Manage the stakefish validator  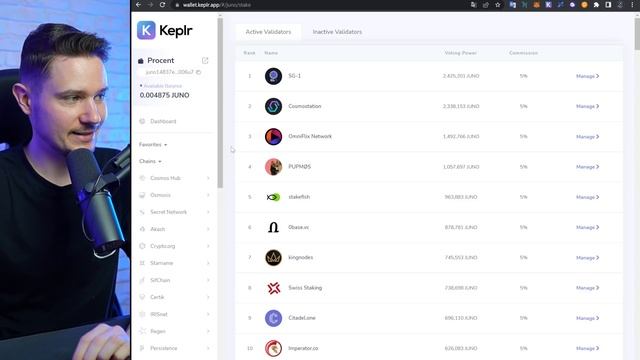point(587,197)
